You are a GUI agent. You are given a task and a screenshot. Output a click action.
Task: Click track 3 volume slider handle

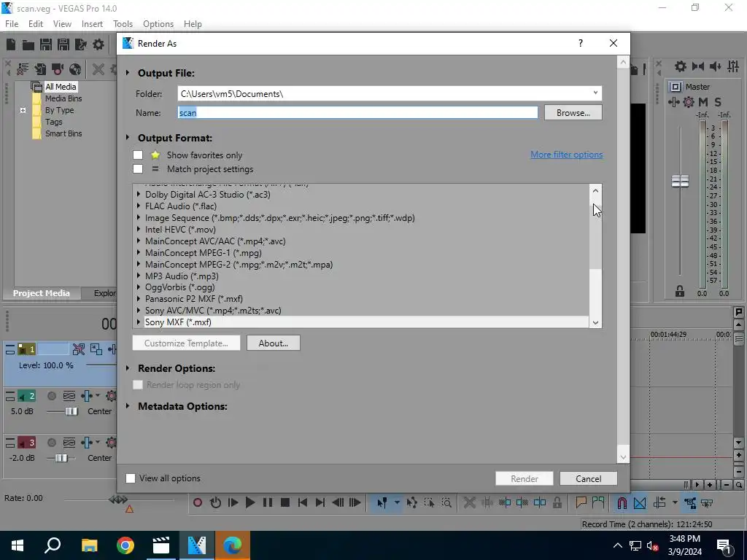click(61, 458)
